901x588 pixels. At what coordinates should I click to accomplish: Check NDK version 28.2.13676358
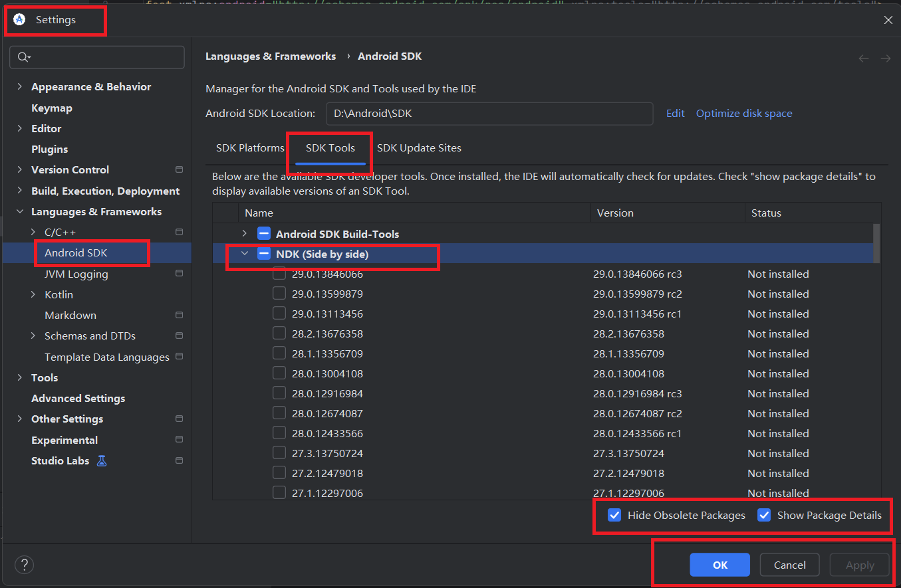[x=279, y=334]
